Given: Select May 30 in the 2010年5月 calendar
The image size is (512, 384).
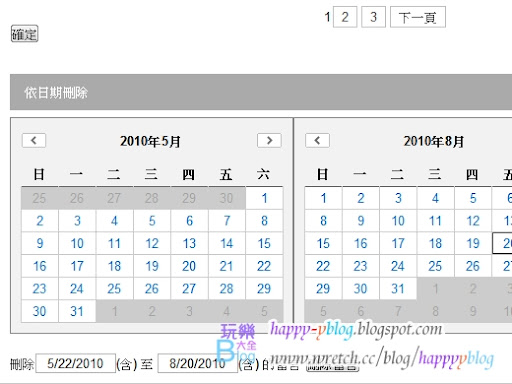Looking at the screenshot, I should [40, 311].
